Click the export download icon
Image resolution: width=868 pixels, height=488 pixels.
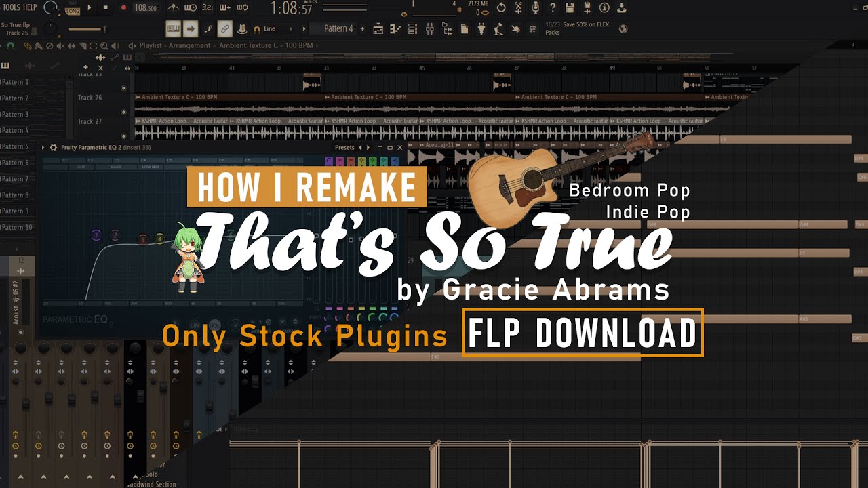tap(622, 8)
